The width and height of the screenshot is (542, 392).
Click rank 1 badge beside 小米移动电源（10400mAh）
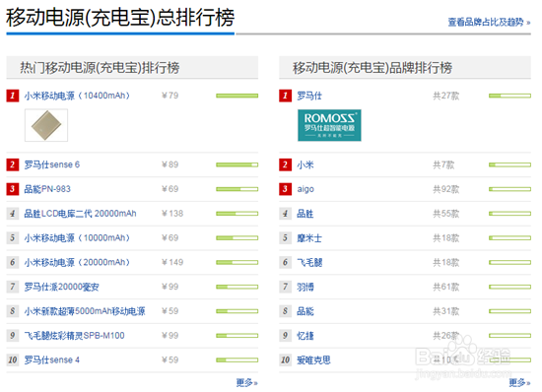[x=13, y=96]
